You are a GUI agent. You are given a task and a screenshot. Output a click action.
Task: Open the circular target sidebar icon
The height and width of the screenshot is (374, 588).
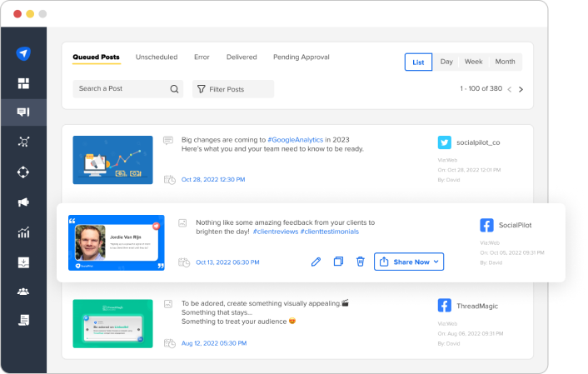(x=23, y=172)
